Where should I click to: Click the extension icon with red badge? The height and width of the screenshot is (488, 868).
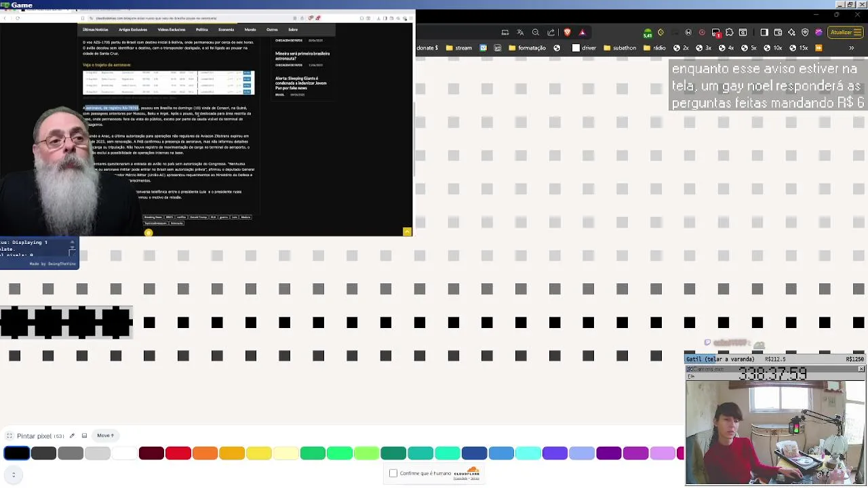(x=716, y=33)
